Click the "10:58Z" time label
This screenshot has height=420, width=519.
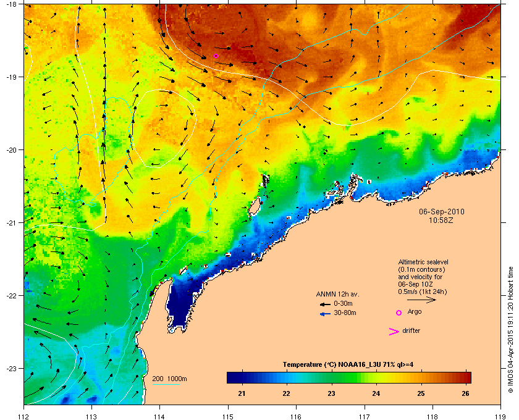pyautogui.click(x=441, y=220)
